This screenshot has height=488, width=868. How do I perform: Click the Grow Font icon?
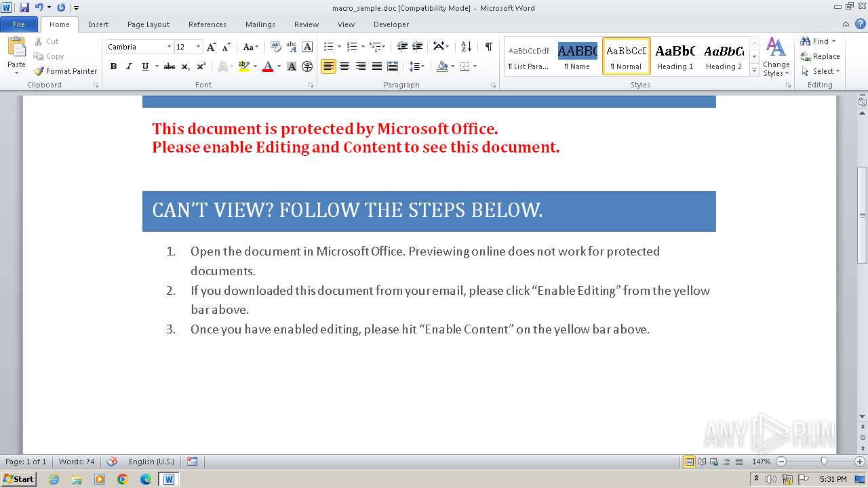coord(212,47)
